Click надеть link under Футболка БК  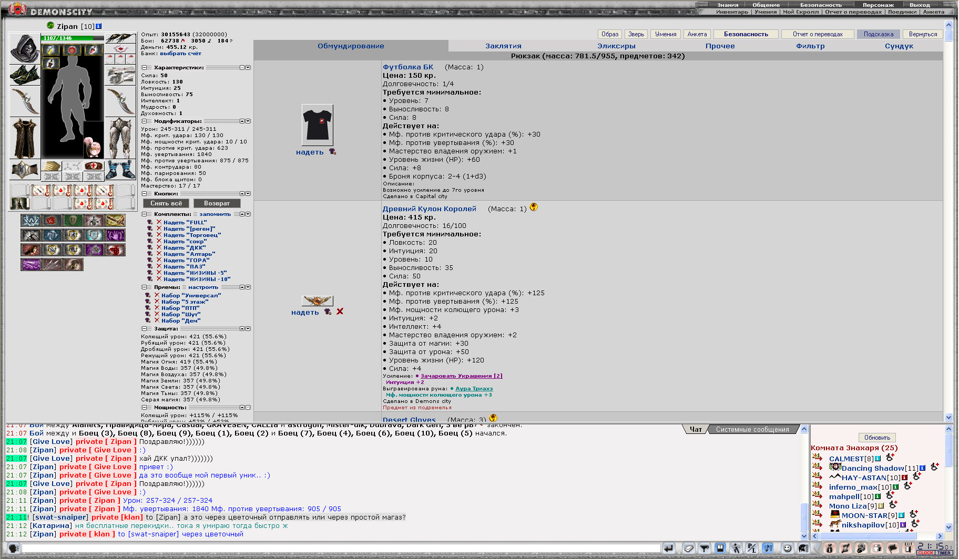pyautogui.click(x=310, y=152)
